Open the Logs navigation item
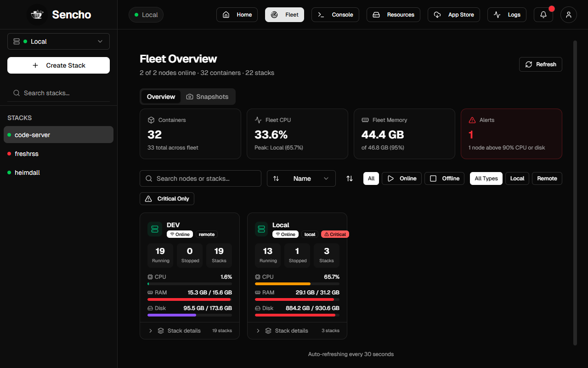Screen dimensions: 588x368 pyautogui.click(x=507, y=15)
